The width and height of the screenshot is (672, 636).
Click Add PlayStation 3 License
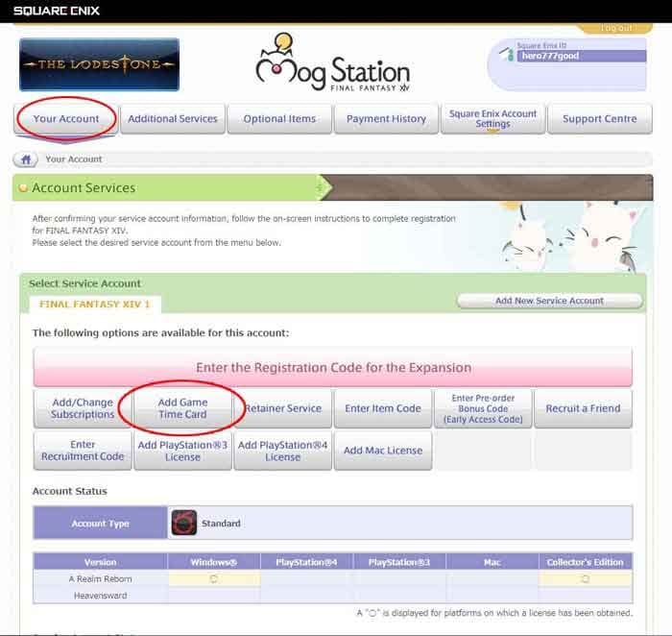[182, 451]
